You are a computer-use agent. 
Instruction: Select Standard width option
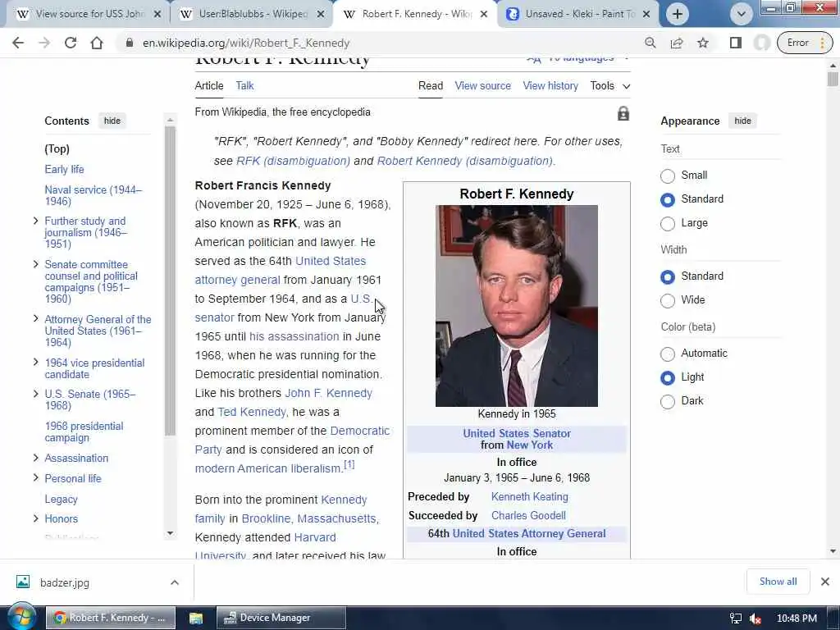[x=668, y=276]
